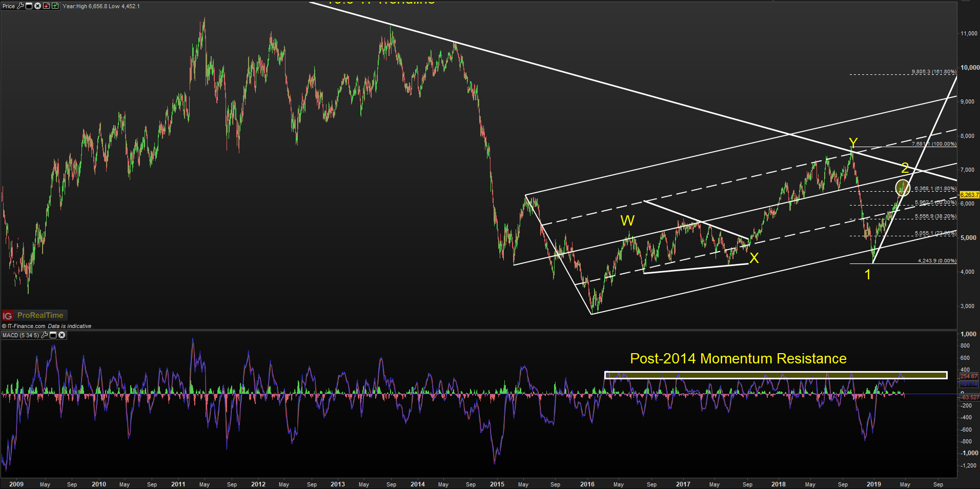Select the 9,805.3 (161.80%) Fibonacci label
Screen dimensions: 980x489
[934, 72]
